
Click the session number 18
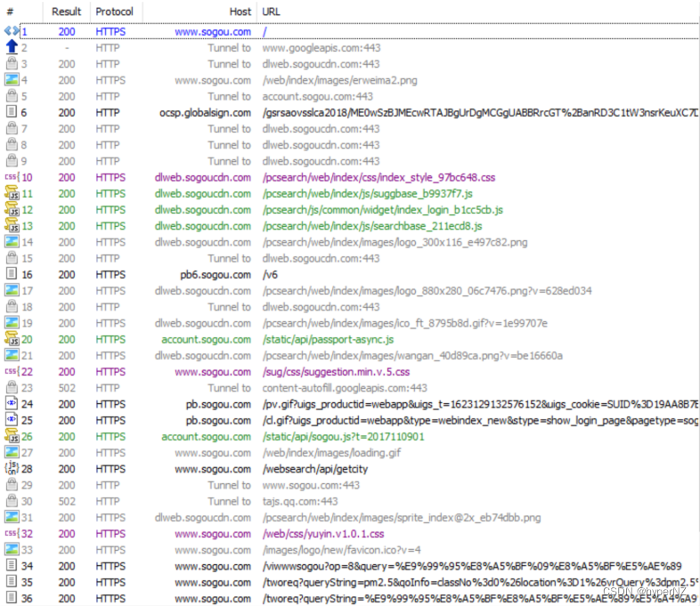[x=28, y=307]
